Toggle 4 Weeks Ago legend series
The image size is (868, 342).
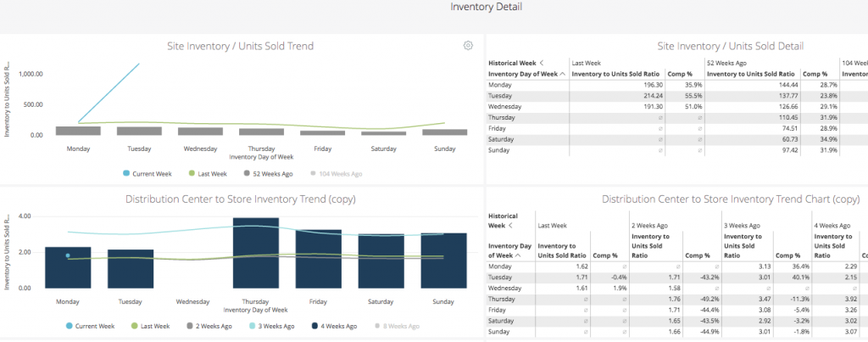(x=335, y=326)
